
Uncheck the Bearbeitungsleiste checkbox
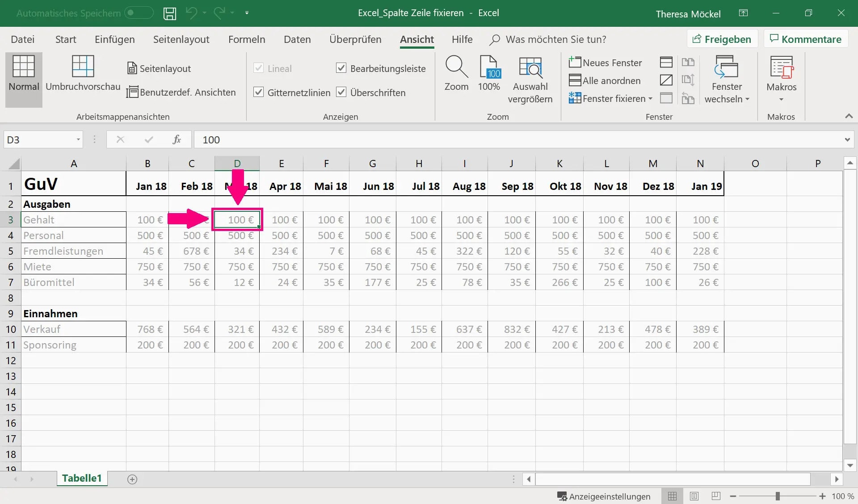341,68
